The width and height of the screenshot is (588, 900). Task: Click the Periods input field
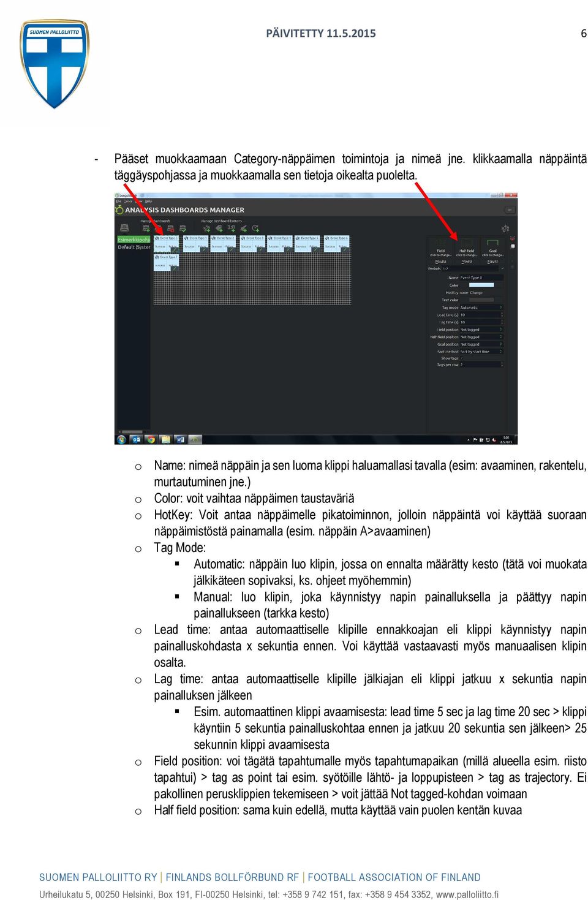(470, 268)
